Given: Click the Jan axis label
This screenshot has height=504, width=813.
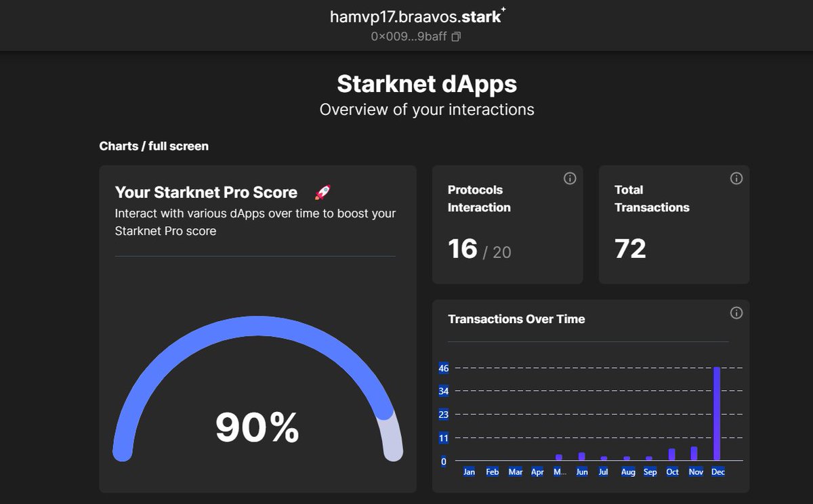Looking at the screenshot, I should [x=469, y=471].
